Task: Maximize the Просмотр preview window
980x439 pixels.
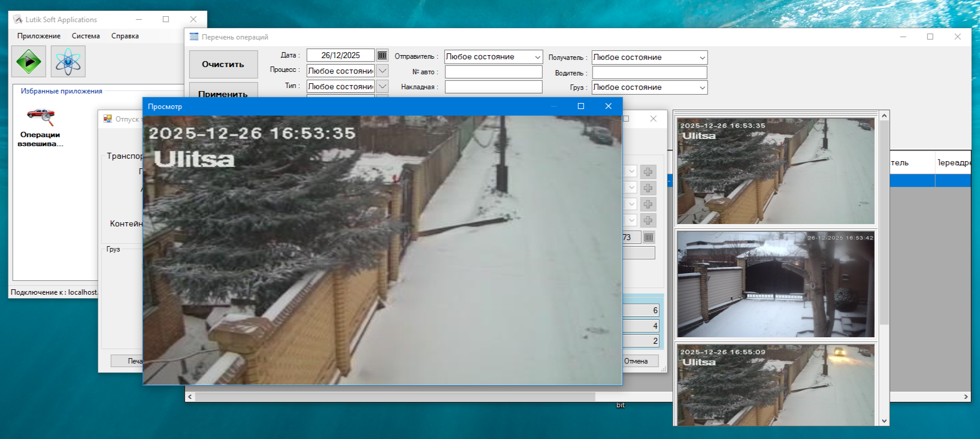Action: point(580,106)
